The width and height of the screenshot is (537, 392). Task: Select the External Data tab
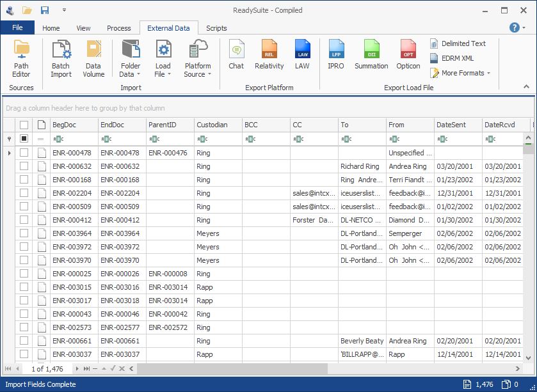[168, 28]
